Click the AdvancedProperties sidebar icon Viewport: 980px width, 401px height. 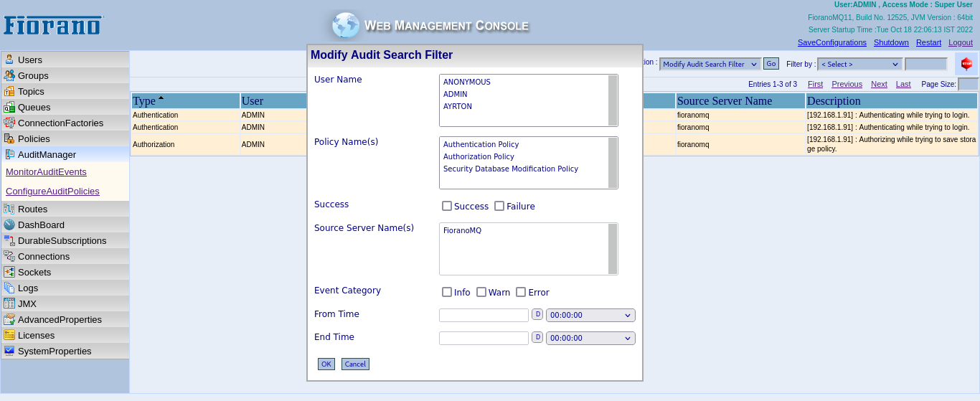click(x=9, y=319)
